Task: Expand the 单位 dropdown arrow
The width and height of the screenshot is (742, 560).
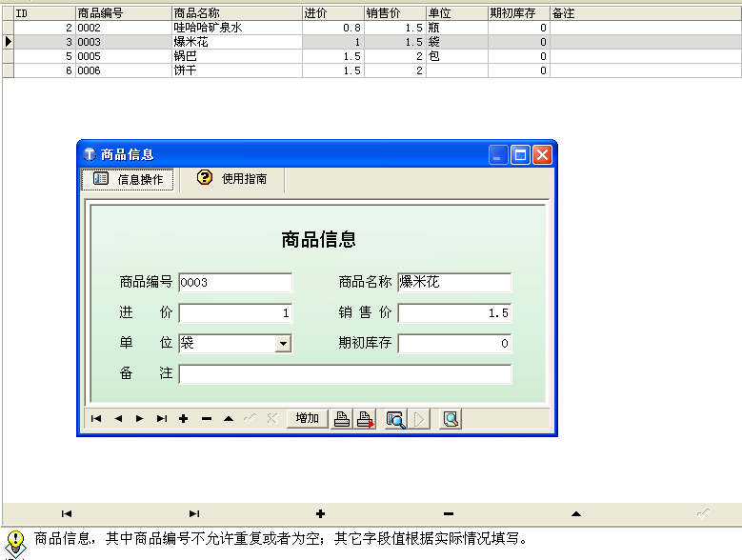Action: coord(283,344)
